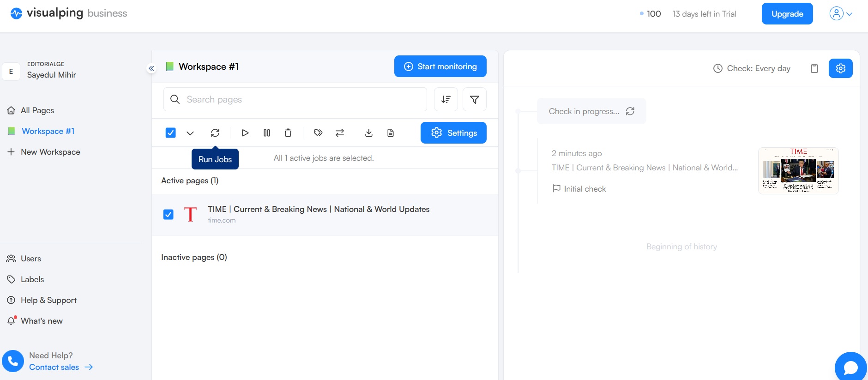This screenshot has width=868, height=380.
Task: Click the 2 minutes ago history entry
Action: pyautogui.click(x=577, y=153)
